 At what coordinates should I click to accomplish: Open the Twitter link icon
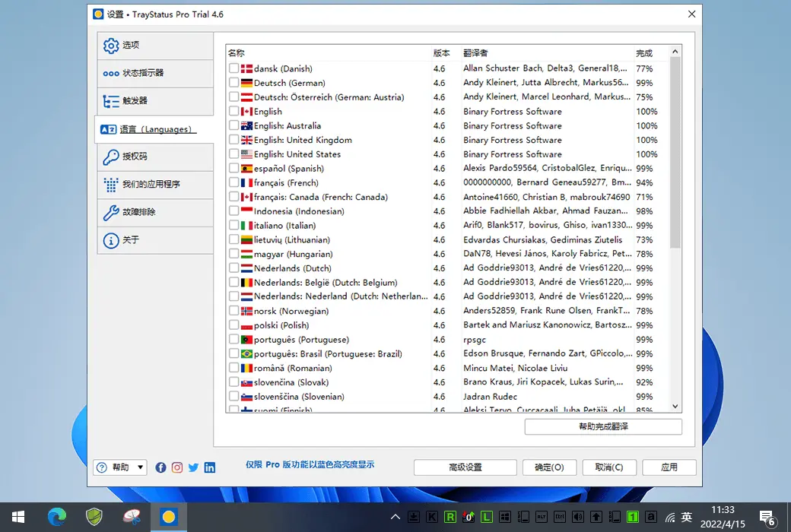193,467
